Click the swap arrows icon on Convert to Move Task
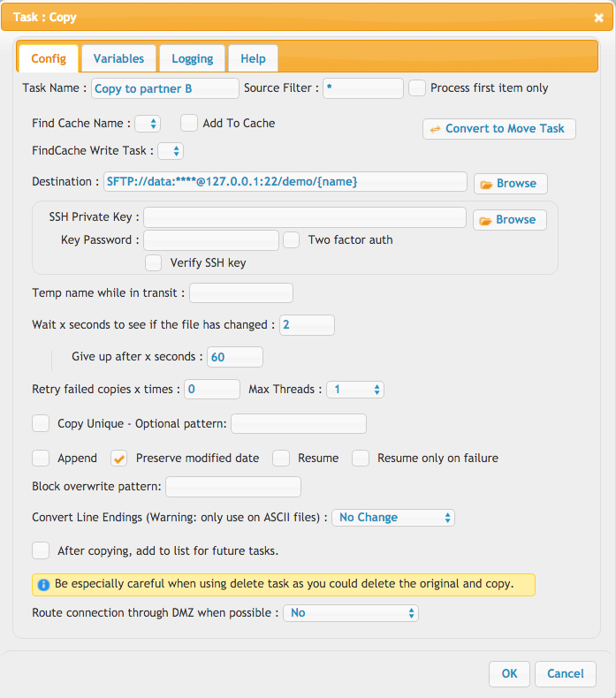Viewport: 616px width, 698px height. click(435, 129)
